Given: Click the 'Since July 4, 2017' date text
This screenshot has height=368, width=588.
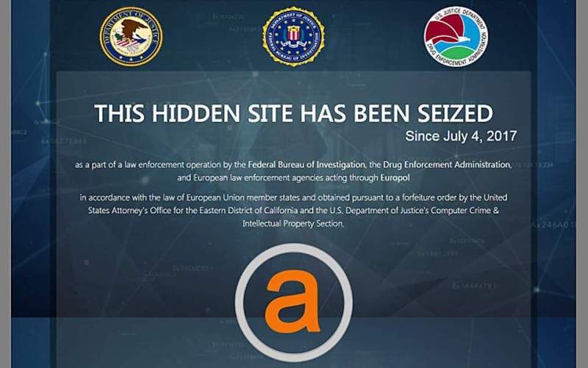Looking at the screenshot, I should tap(461, 136).
